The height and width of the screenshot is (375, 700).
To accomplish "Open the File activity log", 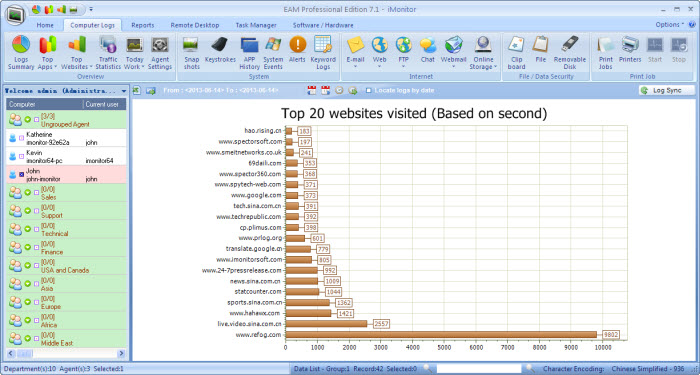I will point(540,50).
